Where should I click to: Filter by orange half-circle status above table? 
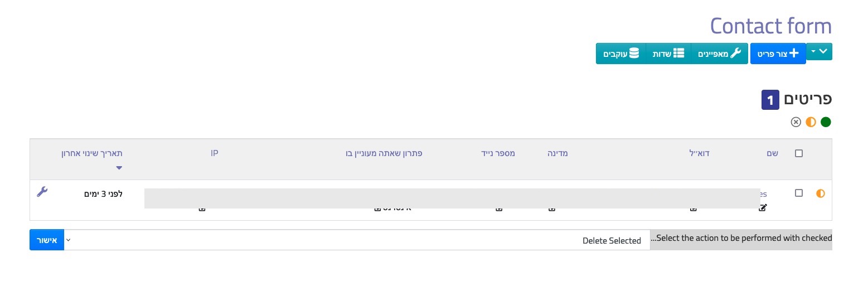(811, 122)
